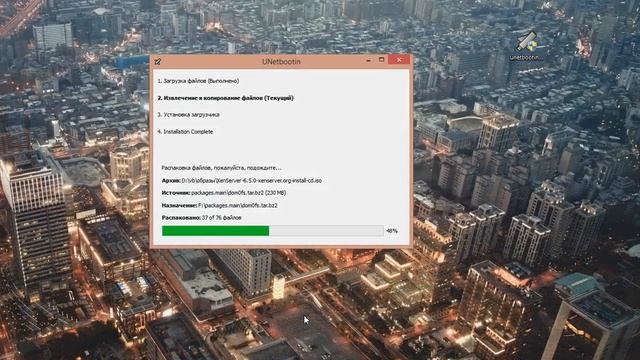Click the green extraction progress bar

273,231
